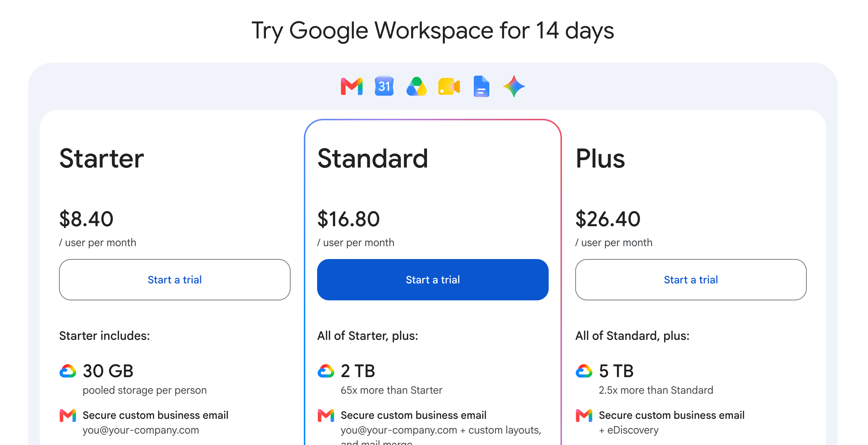Click the Gmail icon in the app row
Viewport: 868px width, 445px height.
352,86
